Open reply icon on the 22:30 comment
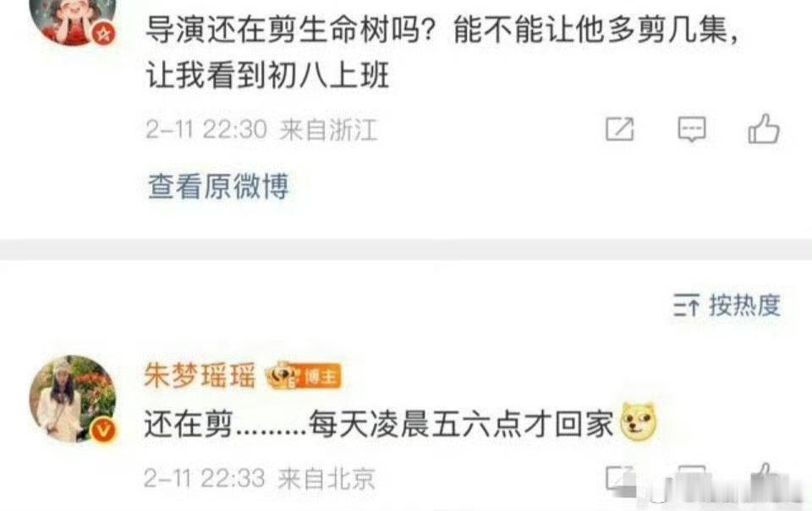Screen dimensions: 812x511 [x=691, y=129]
